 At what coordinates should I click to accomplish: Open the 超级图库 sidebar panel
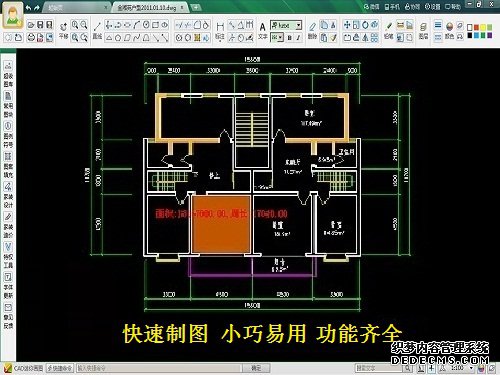[8, 74]
